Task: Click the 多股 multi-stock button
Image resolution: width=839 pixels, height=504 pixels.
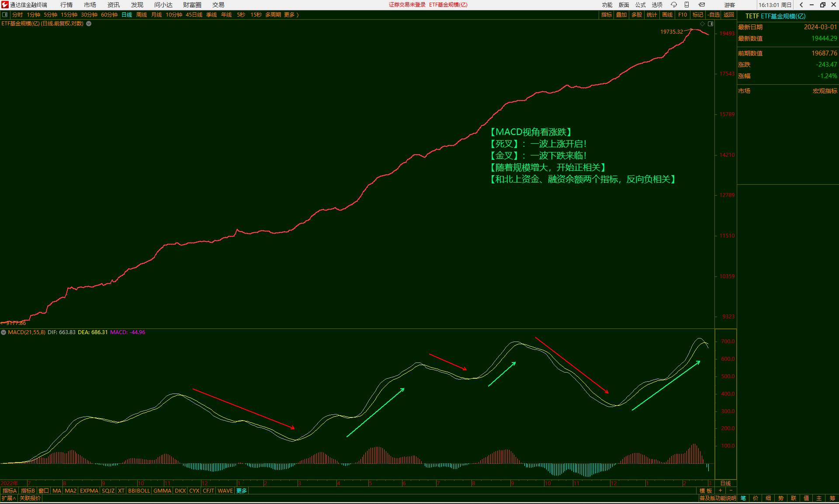Action: 637,15
